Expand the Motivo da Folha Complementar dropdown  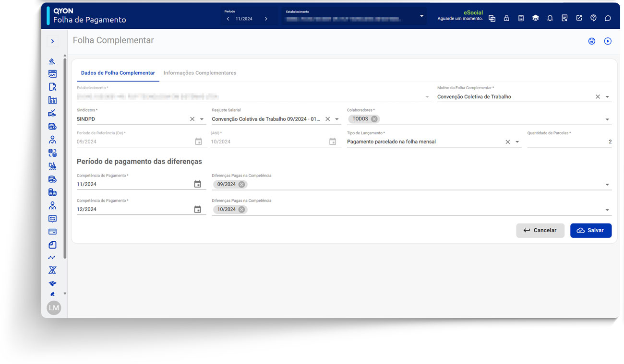tap(607, 97)
